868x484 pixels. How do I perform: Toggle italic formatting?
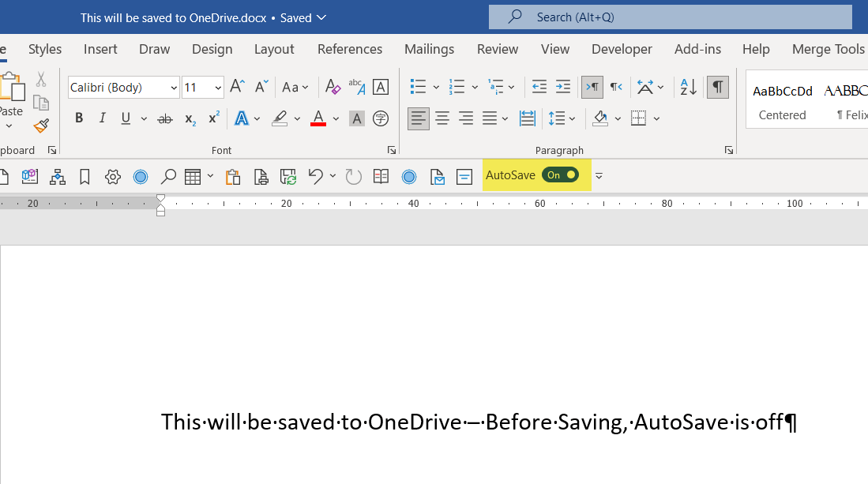[x=103, y=118]
